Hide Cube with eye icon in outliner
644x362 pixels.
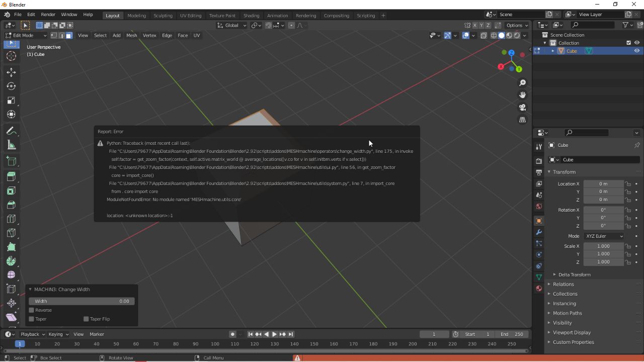point(636,51)
